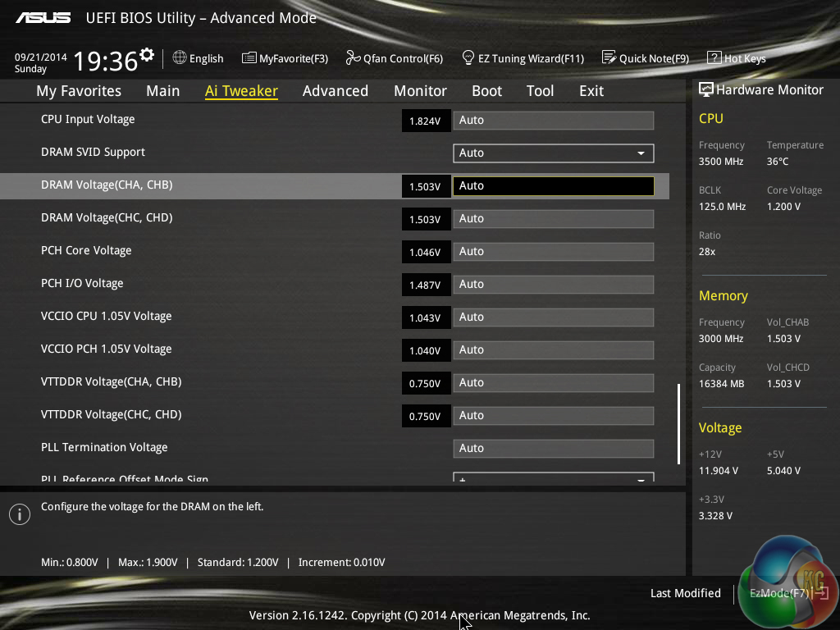Open the Advanced tab
840x630 pixels.
coord(336,91)
